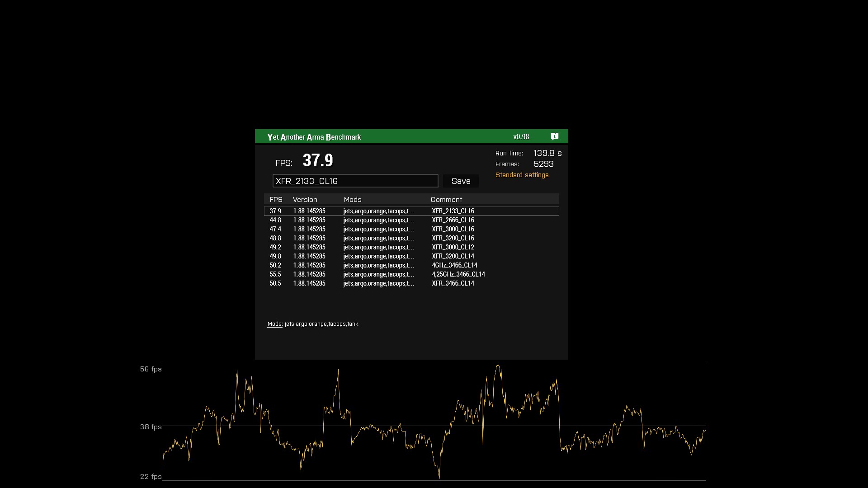Click the Mods column header
The width and height of the screenshot is (868, 488).
pos(353,200)
